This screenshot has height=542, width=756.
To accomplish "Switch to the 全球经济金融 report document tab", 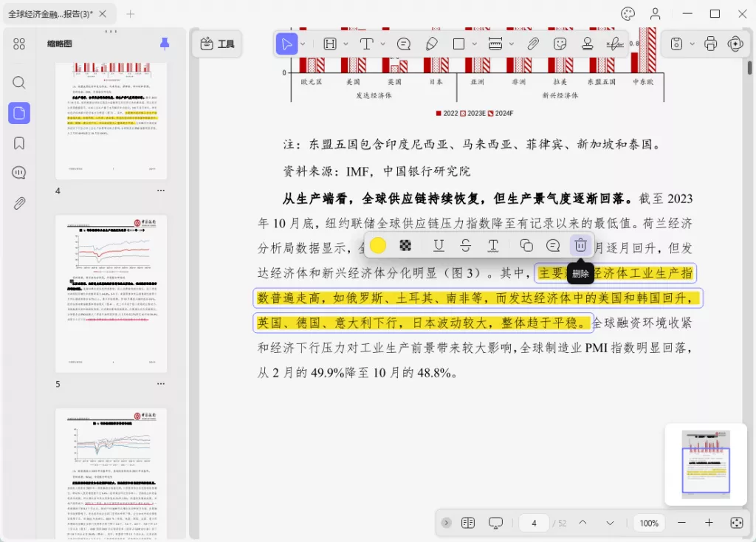I will 51,14.
